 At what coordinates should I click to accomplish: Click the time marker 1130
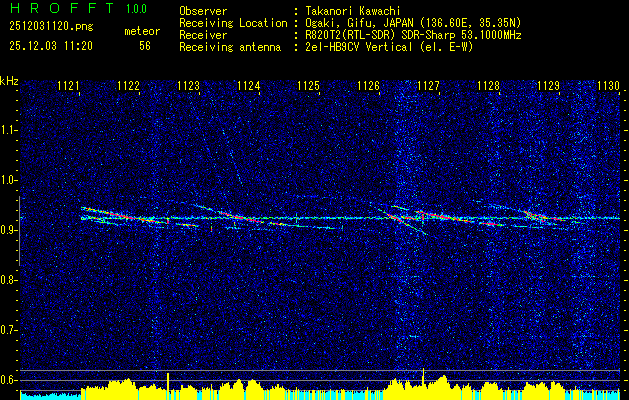pyautogui.click(x=609, y=86)
